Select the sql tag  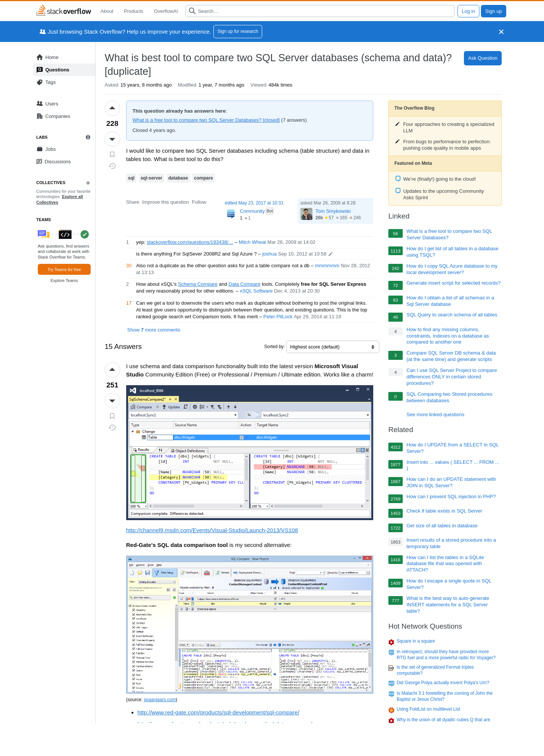pos(131,178)
